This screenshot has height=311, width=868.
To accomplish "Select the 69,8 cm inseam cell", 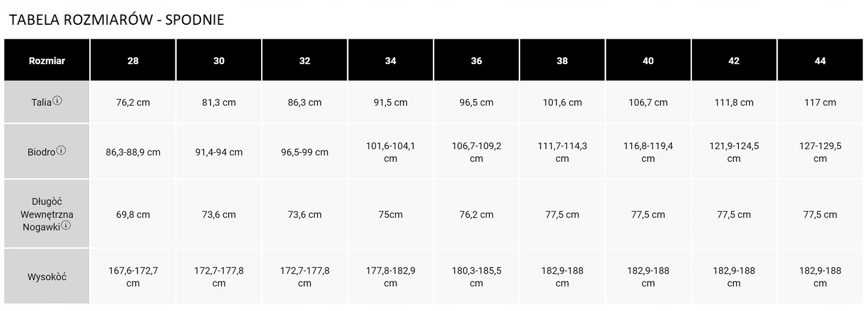I will 133,214.
